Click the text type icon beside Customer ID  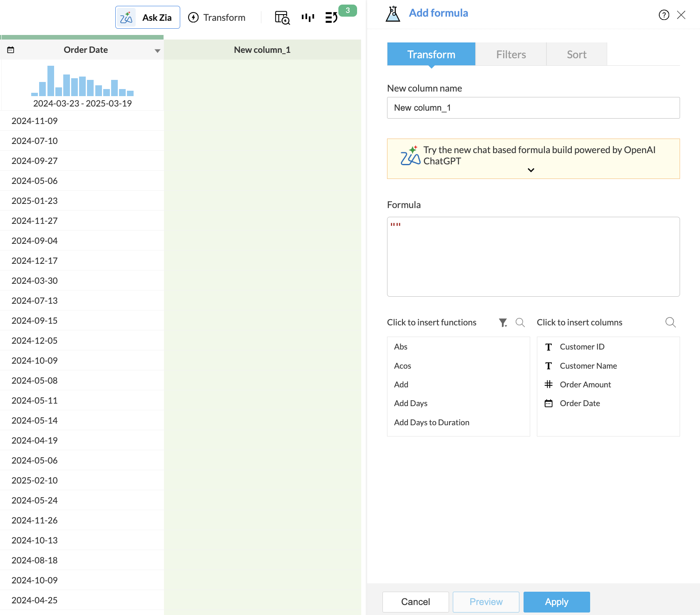[549, 347]
